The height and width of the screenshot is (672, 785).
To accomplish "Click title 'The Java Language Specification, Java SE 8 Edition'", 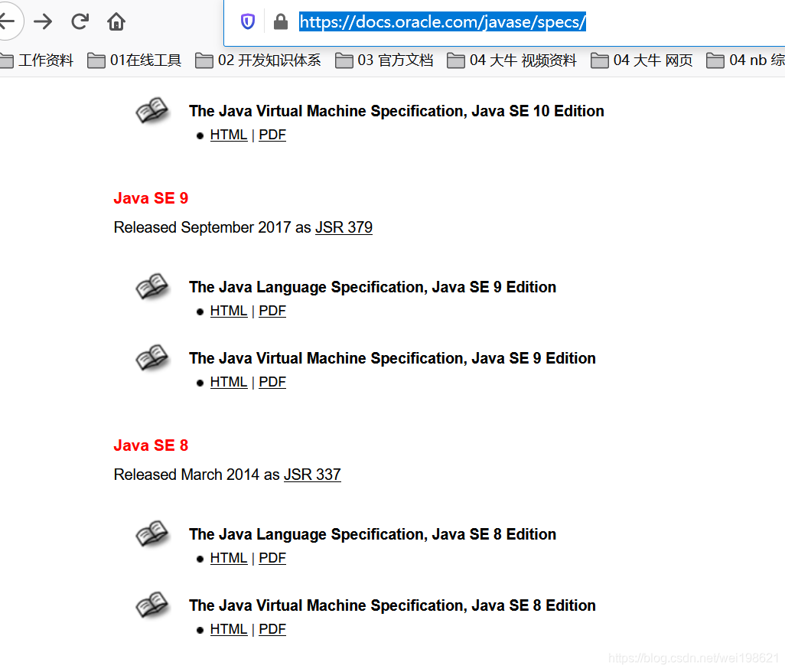I will point(373,535).
